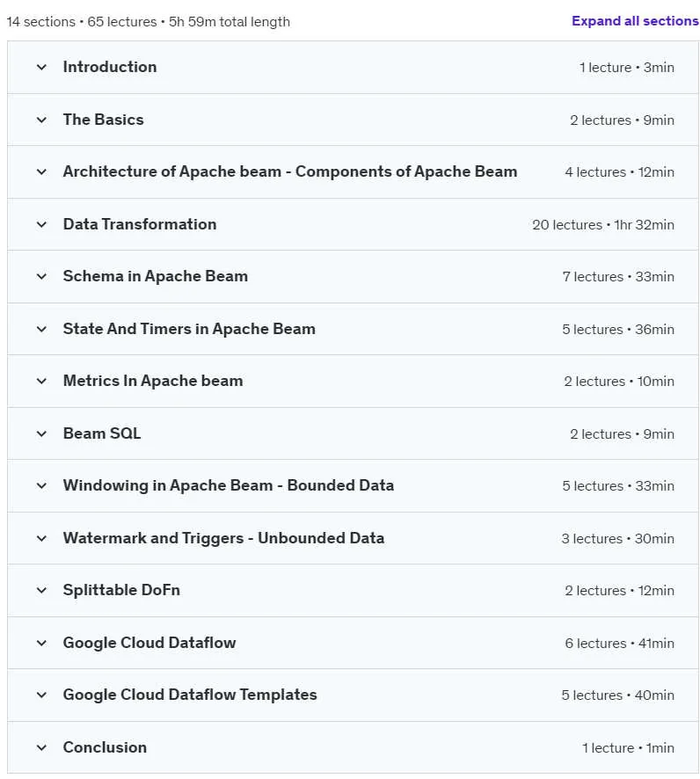
Task: Click chevron beside Architecture of Apache beam
Action: (41, 172)
